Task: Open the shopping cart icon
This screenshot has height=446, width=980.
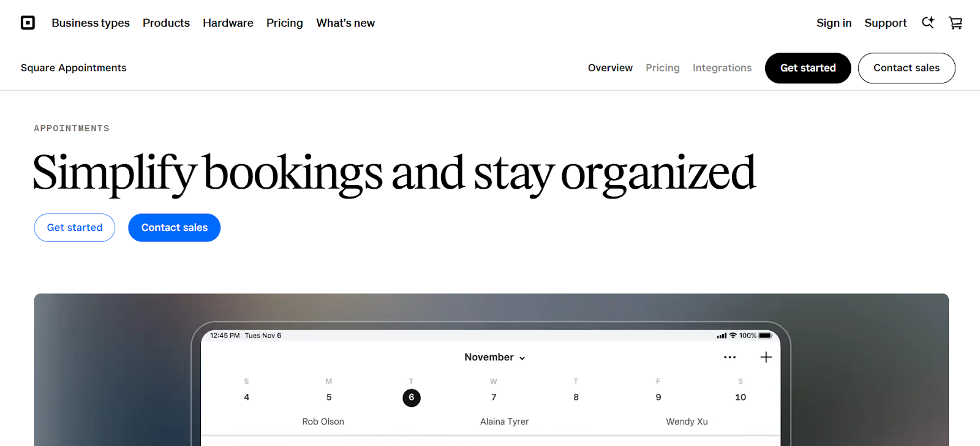Action: point(956,23)
